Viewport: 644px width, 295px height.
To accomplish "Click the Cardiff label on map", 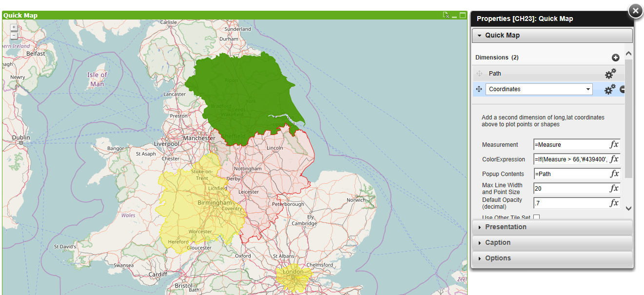I will (158, 275).
